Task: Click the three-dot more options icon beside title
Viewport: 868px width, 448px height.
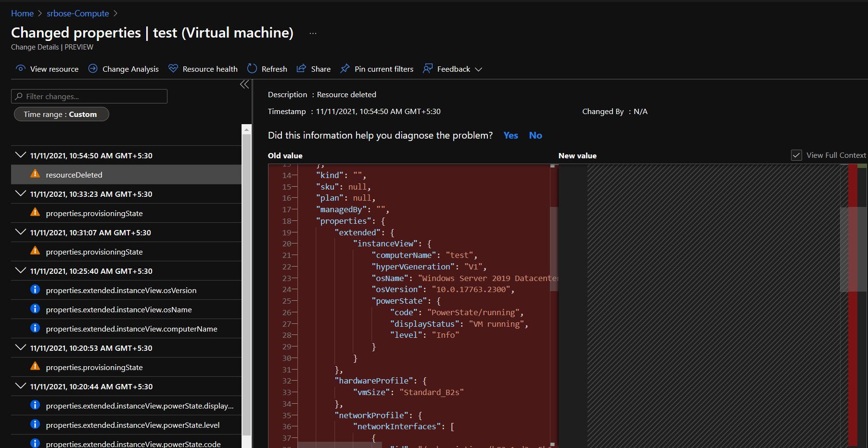Action: [313, 33]
